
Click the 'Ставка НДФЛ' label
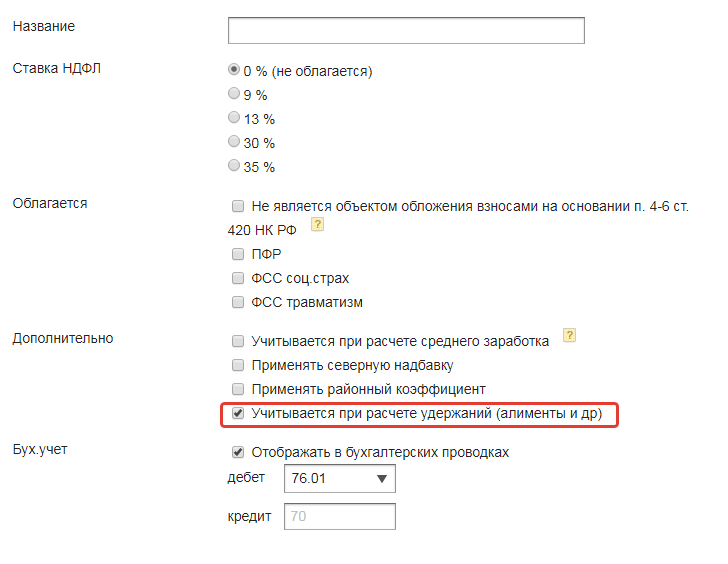click(x=57, y=68)
